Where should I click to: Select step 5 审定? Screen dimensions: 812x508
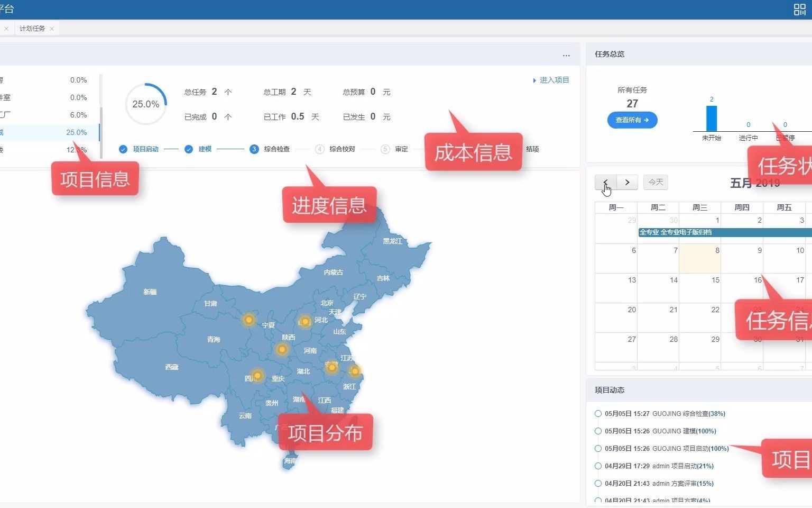(x=394, y=149)
